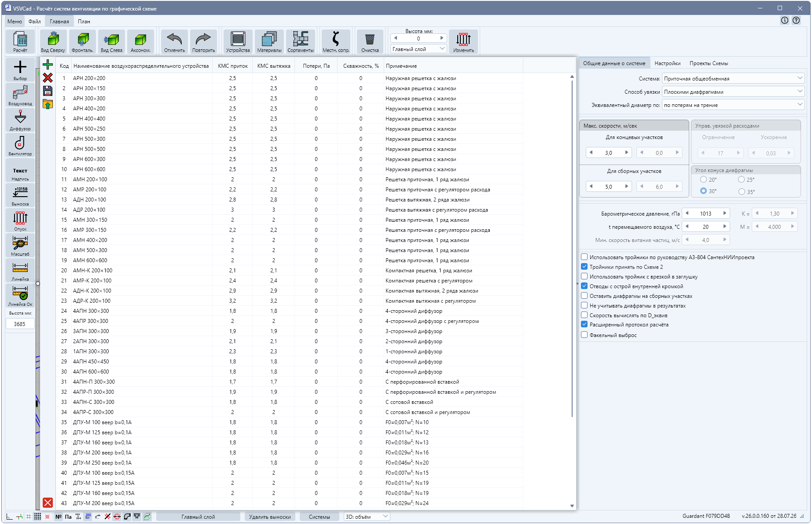This screenshot has width=812, height=524.
Task: Open the Расчёт calculator tool
Action: coord(20,42)
